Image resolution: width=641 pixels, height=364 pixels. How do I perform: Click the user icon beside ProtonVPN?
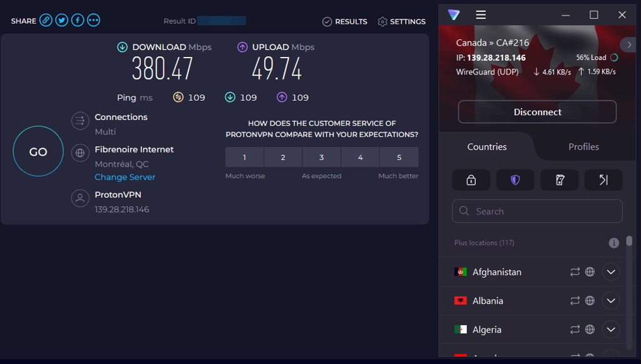click(x=80, y=198)
